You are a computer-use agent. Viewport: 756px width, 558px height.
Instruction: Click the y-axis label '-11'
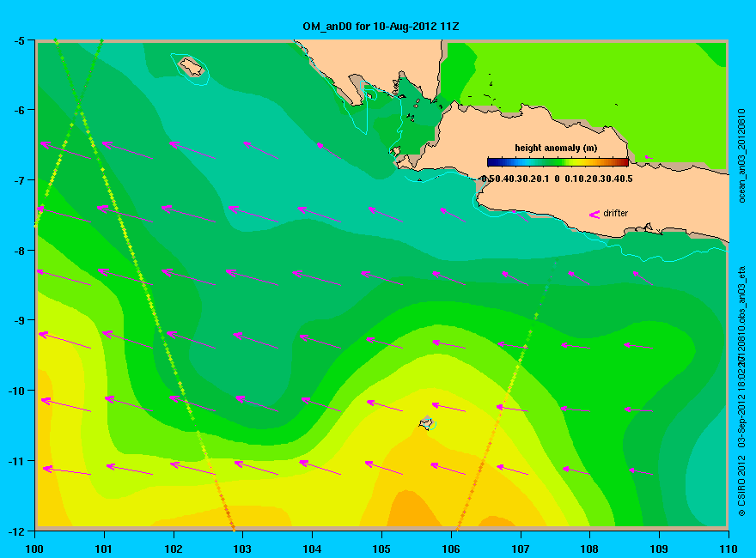pos(16,461)
